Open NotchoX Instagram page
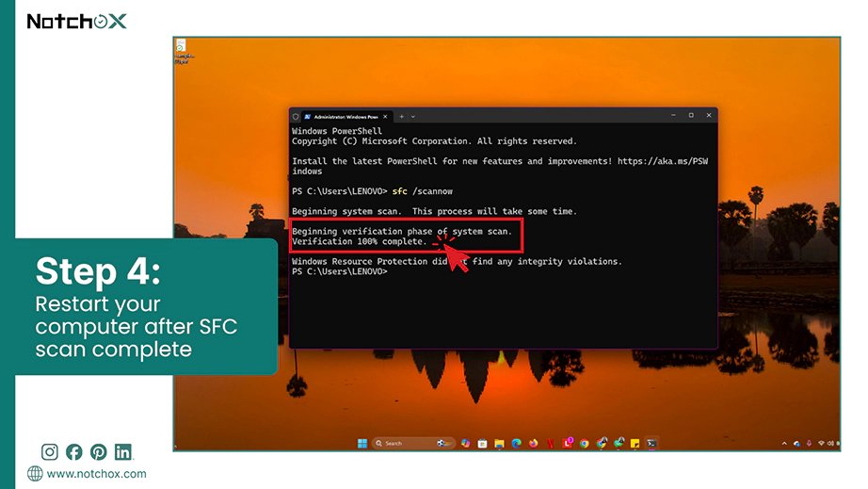Image resolution: width=868 pixels, height=489 pixels. (49, 452)
